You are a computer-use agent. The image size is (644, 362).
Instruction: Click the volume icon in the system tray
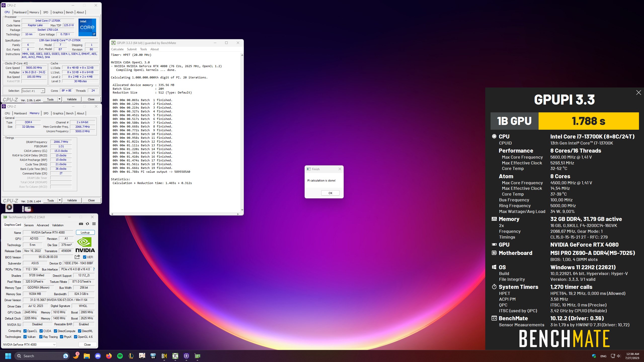[x=619, y=356]
